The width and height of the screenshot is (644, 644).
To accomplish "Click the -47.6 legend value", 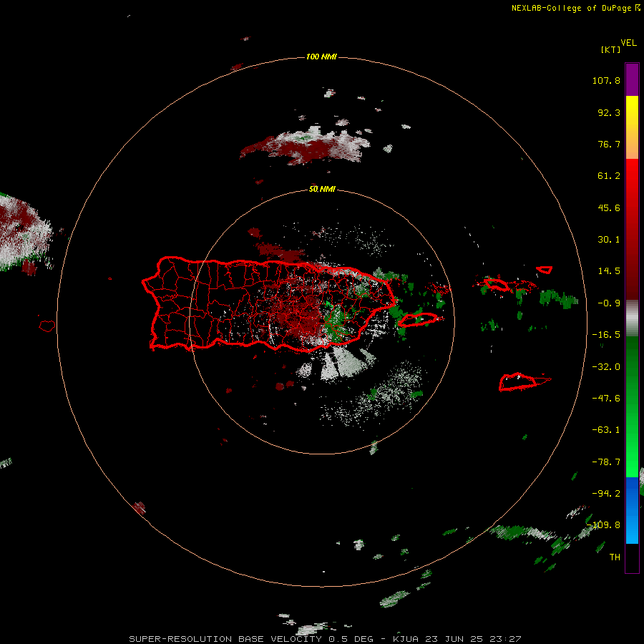I will coord(606,399).
